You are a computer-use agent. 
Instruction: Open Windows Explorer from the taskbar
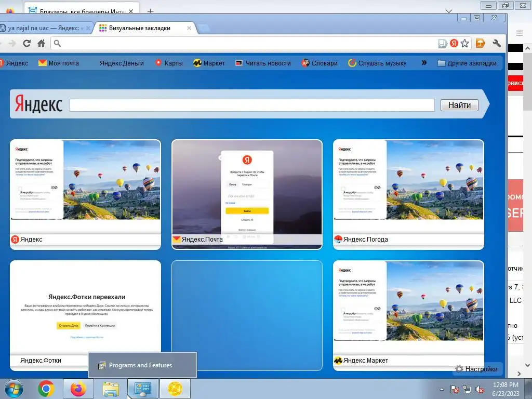tap(111, 389)
